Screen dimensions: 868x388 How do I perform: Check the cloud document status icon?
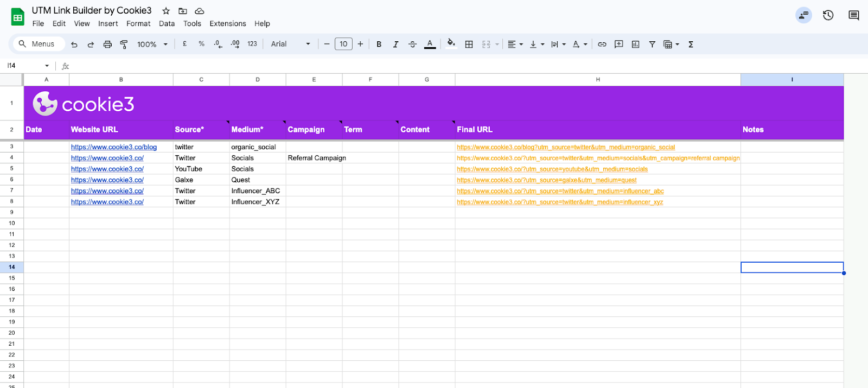[200, 11]
